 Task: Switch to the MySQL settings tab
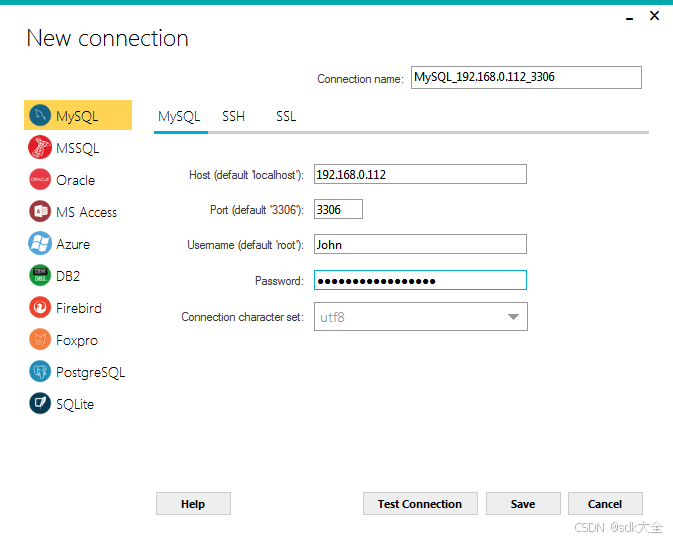(x=179, y=116)
